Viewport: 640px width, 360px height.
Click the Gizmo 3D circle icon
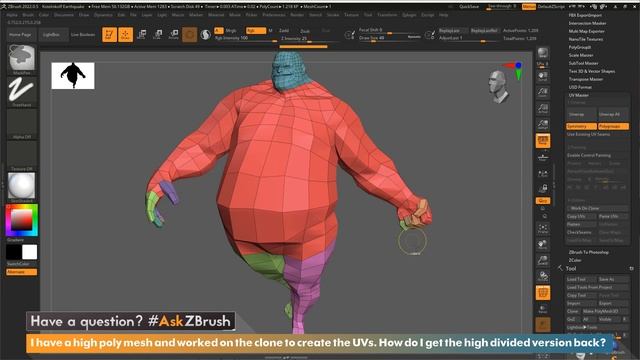(189, 35)
